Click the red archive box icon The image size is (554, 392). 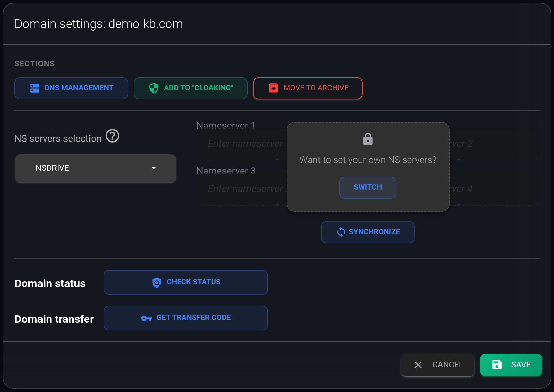[273, 88]
